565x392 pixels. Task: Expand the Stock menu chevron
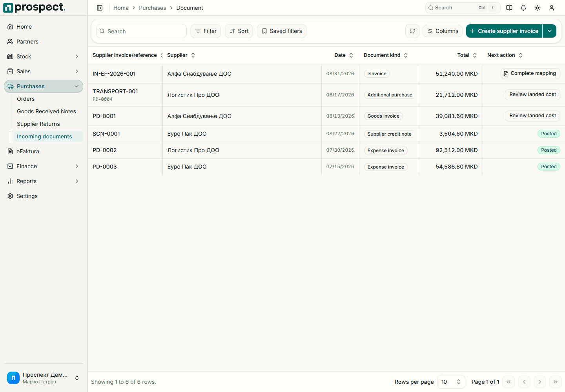(77, 56)
